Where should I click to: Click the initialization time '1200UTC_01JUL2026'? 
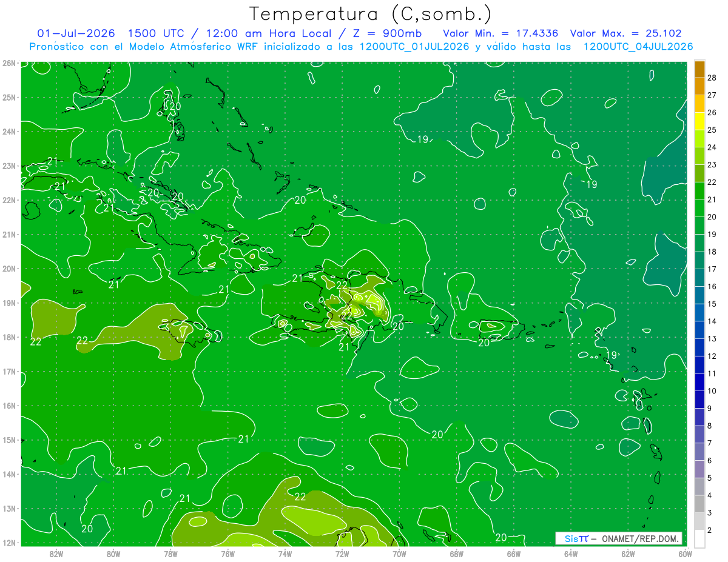click(414, 47)
